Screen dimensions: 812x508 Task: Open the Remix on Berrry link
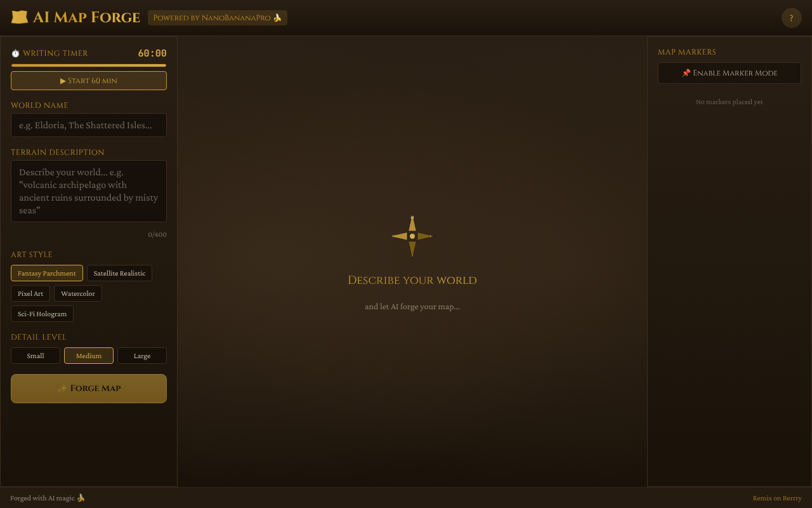click(777, 498)
